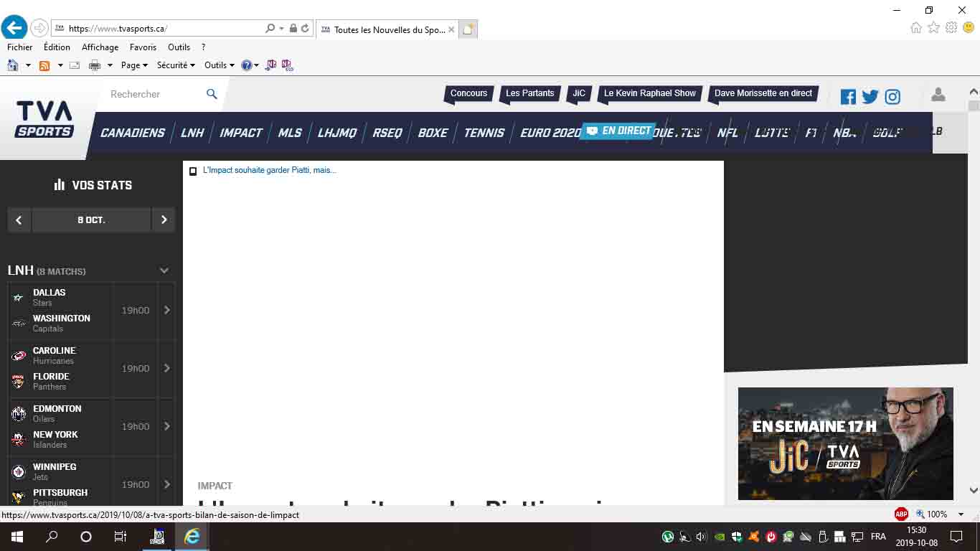Image resolution: width=980 pixels, height=551 pixels.
Task: Select the IMPACT navigation tab
Action: pyautogui.click(x=241, y=133)
